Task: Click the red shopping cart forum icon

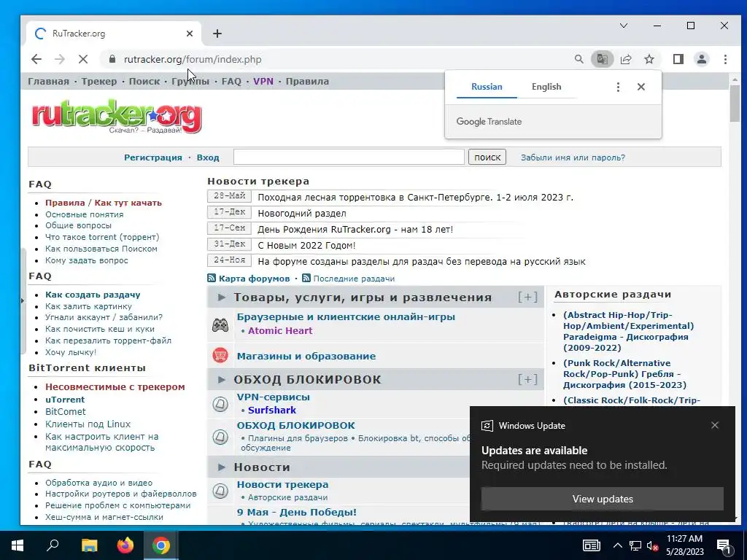Action: coord(220,355)
